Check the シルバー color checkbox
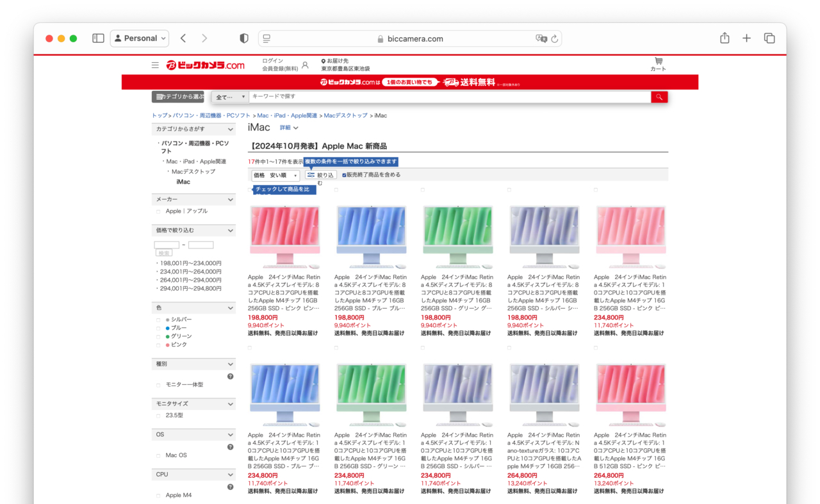The width and height of the screenshot is (820, 504). pyautogui.click(x=159, y=320)
